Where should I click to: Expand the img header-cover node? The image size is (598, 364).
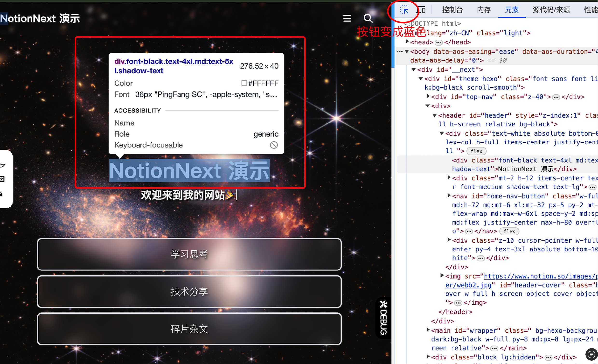tap(442, 276)
